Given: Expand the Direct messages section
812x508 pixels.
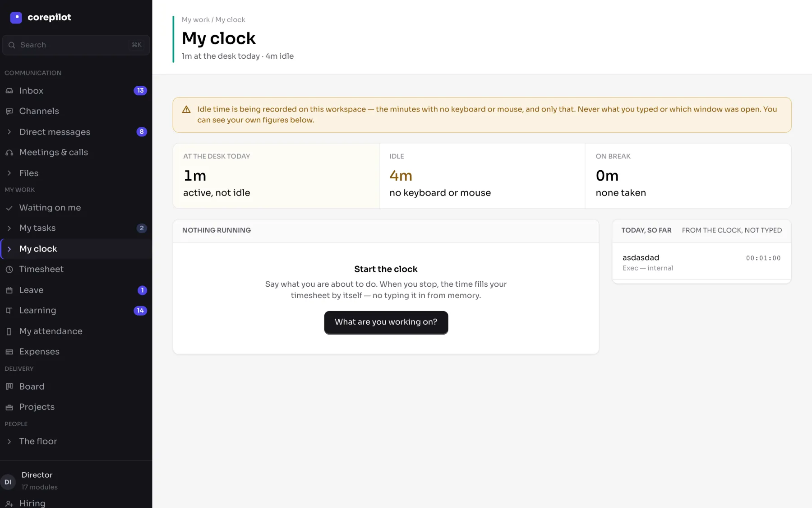Looking at the screenshot, I should pos(9,132).
